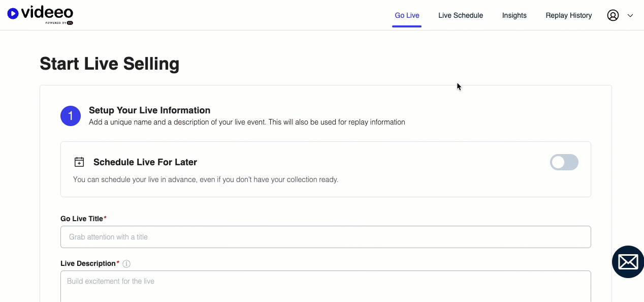Click the Setup Your Live Information heading
Image resolution: width=644 pixels, height=302 pixels.
click(149, 110)
